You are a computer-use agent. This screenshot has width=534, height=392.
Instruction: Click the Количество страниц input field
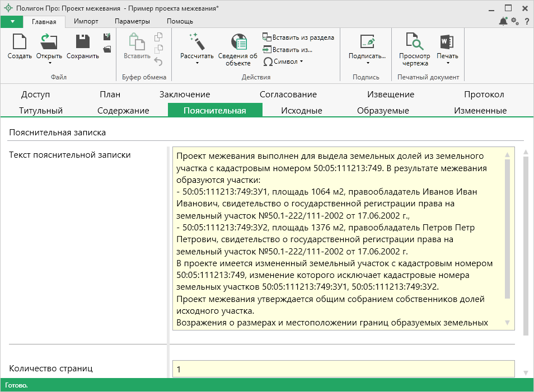343,369
